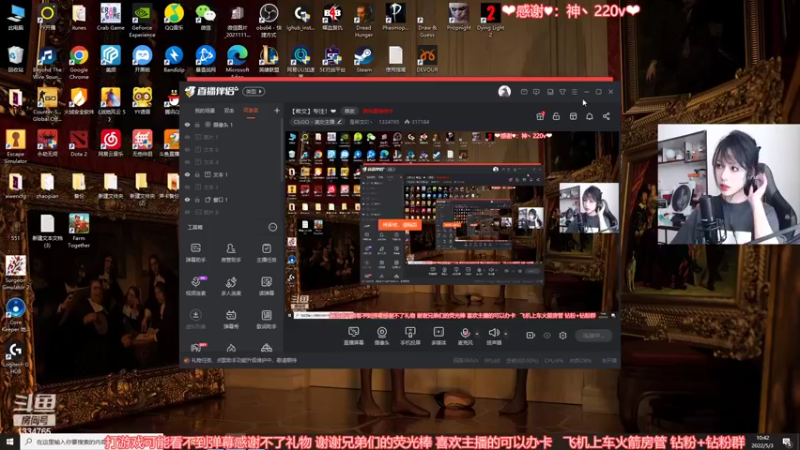Select the 文本 3 source row
This screenshot has height=450, width=800.
[232, 187]
